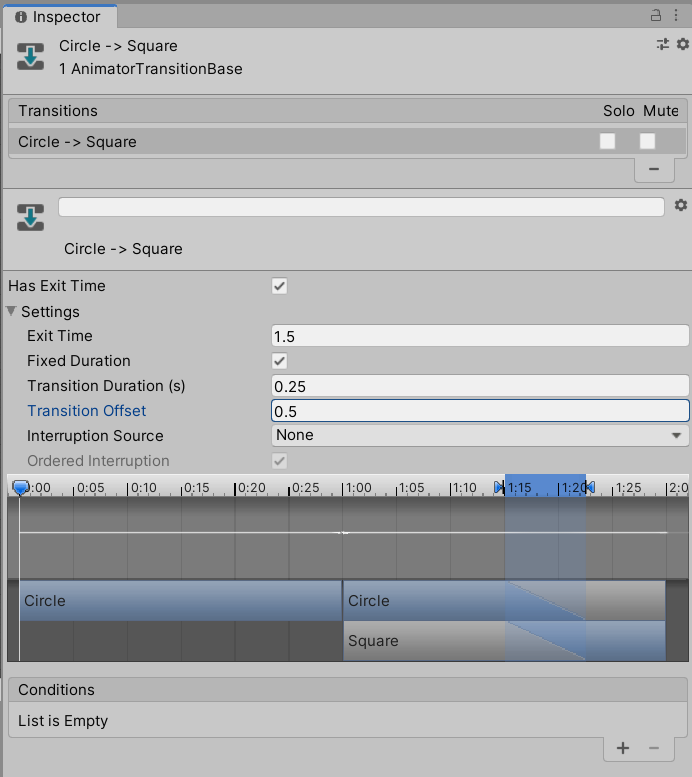The image size is (692, 777).
Task: Collapse the Settings foldout
Action: (x=13, y=311)
